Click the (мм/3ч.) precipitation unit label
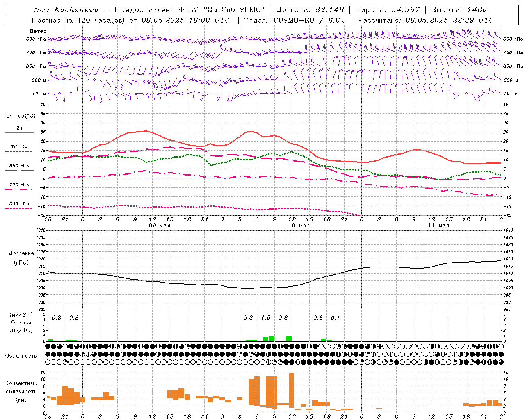The image size is (525, 420). (x=21, y=315)
